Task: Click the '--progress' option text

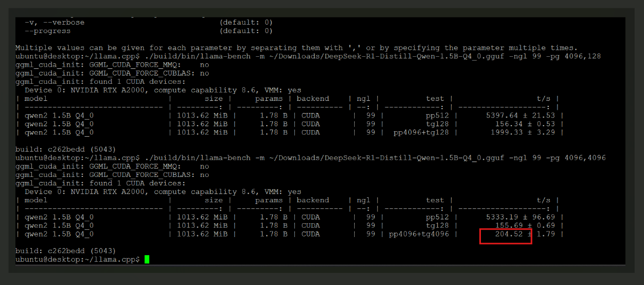Action: pyautogui.click(x=47, y=31)
